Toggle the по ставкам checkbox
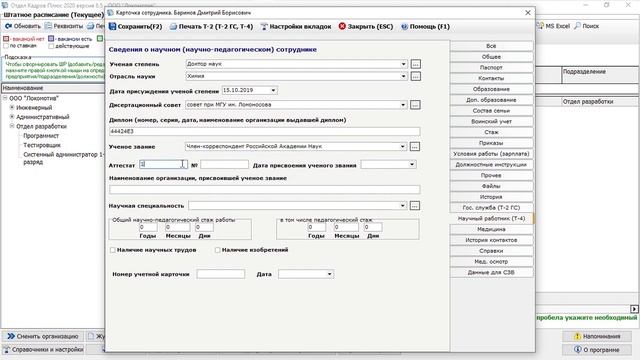This screenshot has height=360, width=640. point(6,46)
